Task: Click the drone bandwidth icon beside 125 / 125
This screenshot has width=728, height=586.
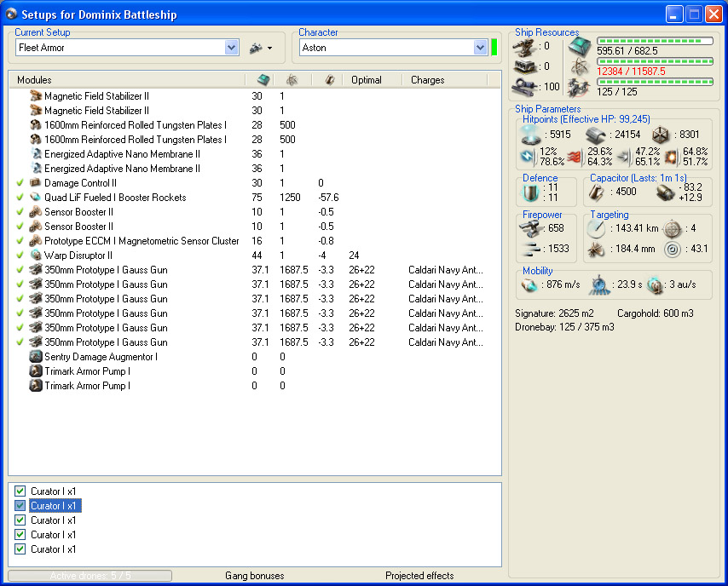Action: click(x=579, y=88)
